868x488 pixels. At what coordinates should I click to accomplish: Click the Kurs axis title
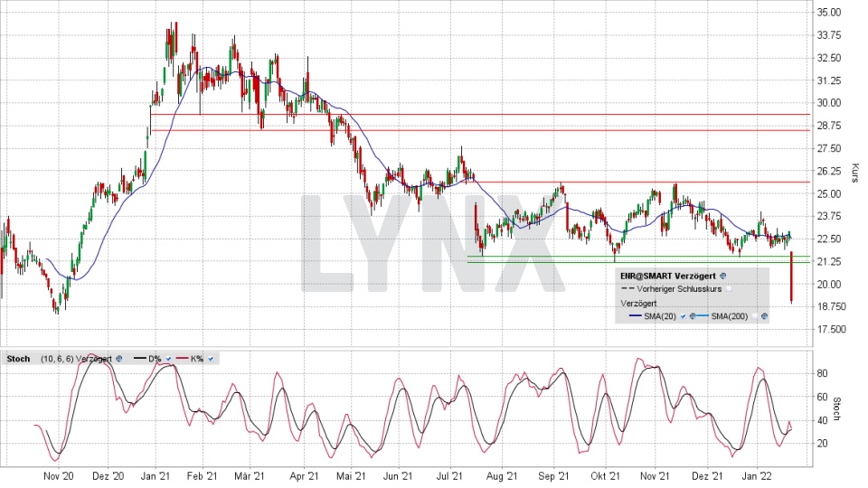click(854, 172)
